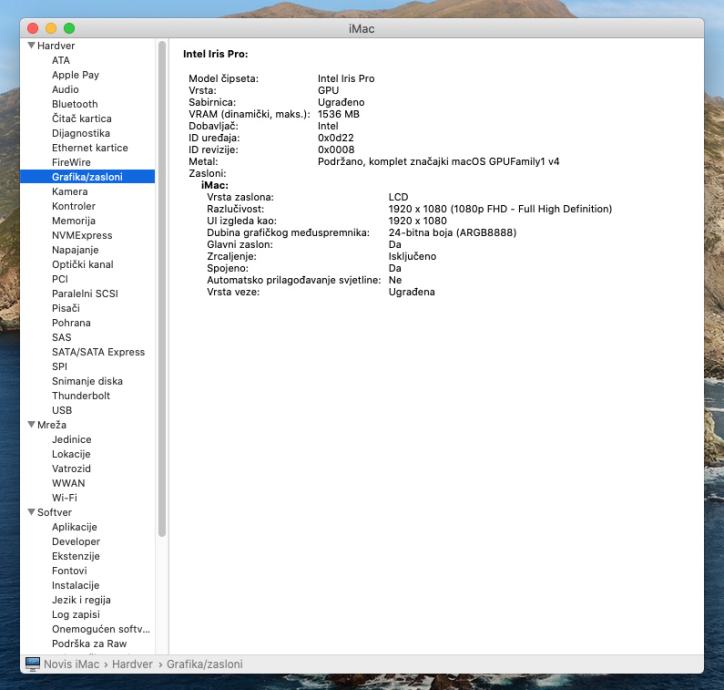Collapse the Mreža section triangle
Screen dimensions: 724x690
[31, 424]
